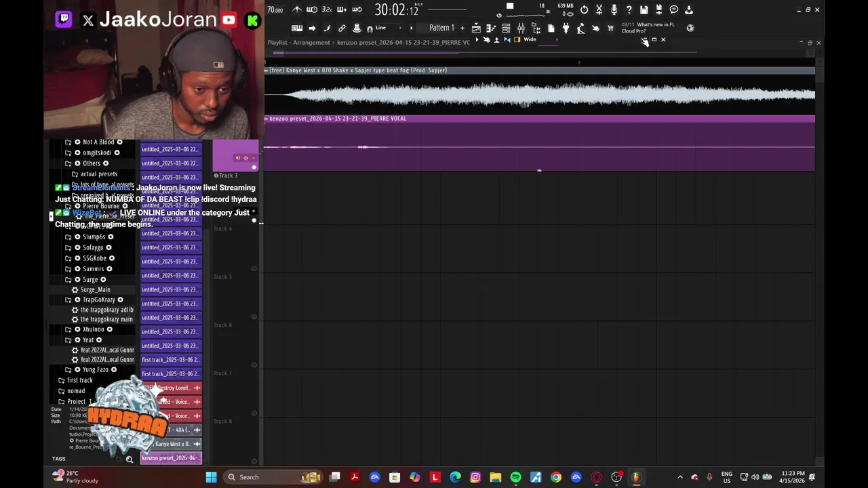Click the step edit arrow icon
Screen dimensions: 868x488
[312, 28]
